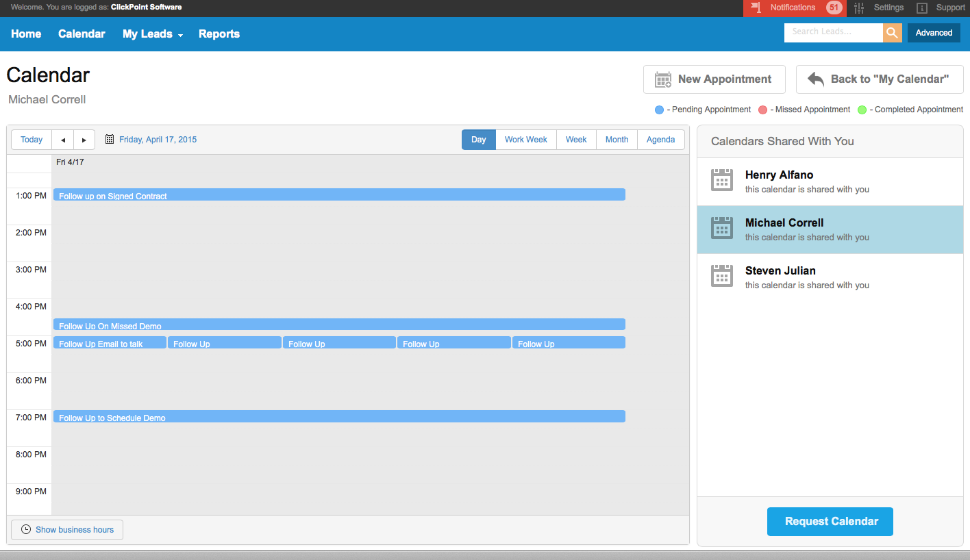The image size is (970, 560).
Task: Open the Settings icon in the top bar
Action: 858,8
